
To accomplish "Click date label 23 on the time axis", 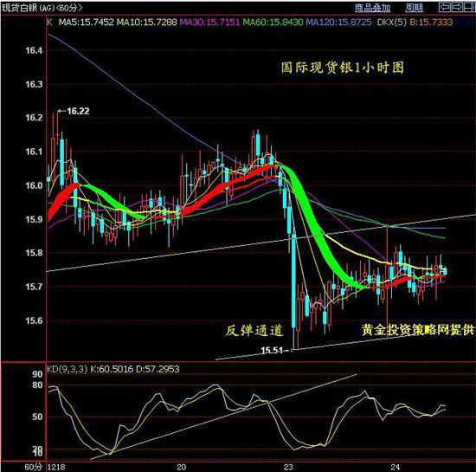I will coord(288,467).
